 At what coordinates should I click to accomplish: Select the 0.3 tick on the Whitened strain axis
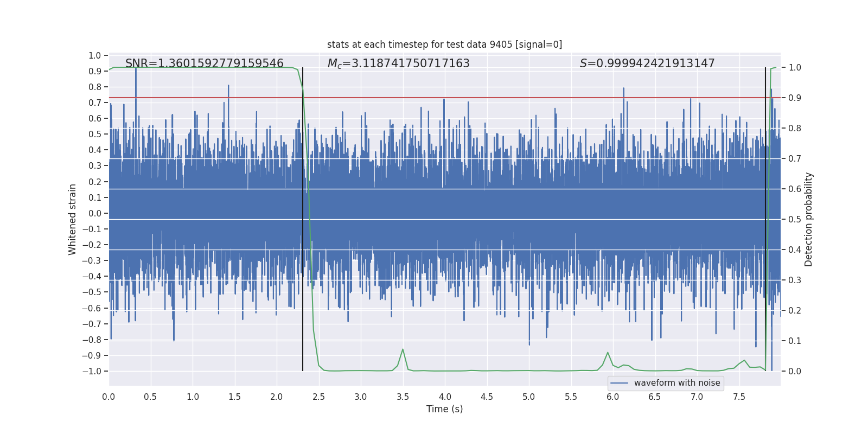coord(95,166)
